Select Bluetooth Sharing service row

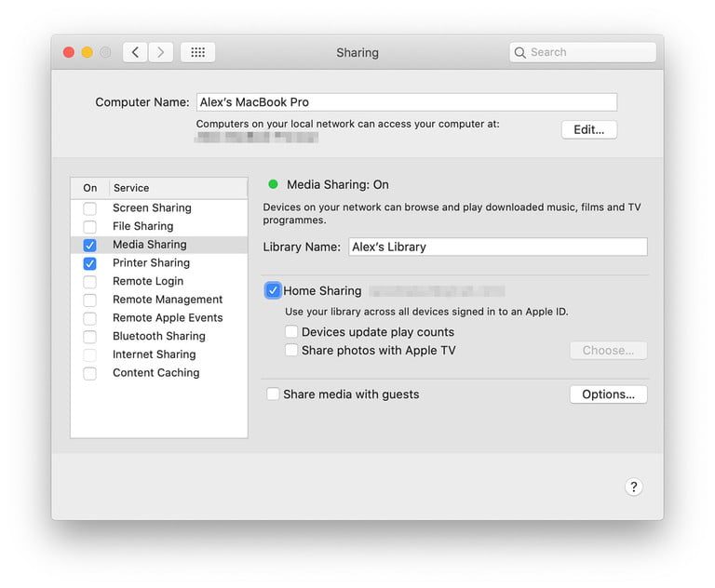tap(158, 336)
